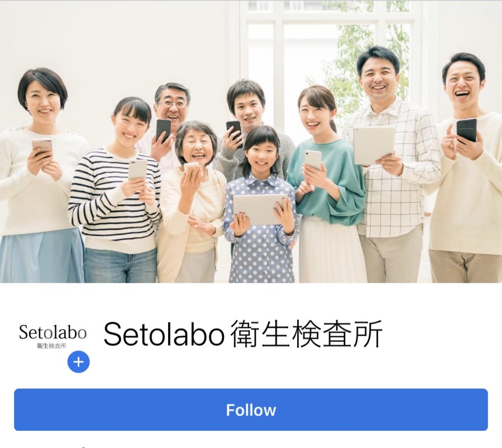This screenshot has width=502, height=448.
Task: Click the small 衛生検査所 text under logo
Action: 51,346
